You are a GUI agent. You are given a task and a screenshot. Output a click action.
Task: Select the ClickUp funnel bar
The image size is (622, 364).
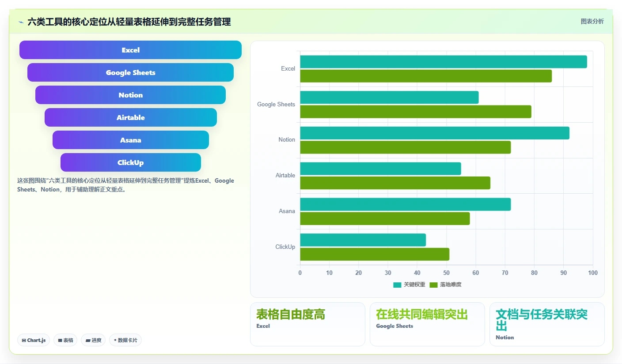pyautogui.click(x=130, y=162)
